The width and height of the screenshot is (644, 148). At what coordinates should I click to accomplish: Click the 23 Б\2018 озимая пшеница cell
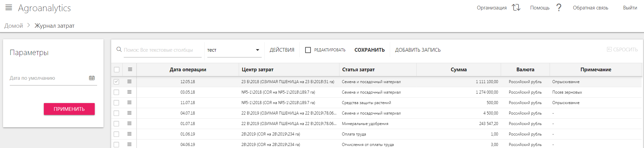click(x=289, y=82)
